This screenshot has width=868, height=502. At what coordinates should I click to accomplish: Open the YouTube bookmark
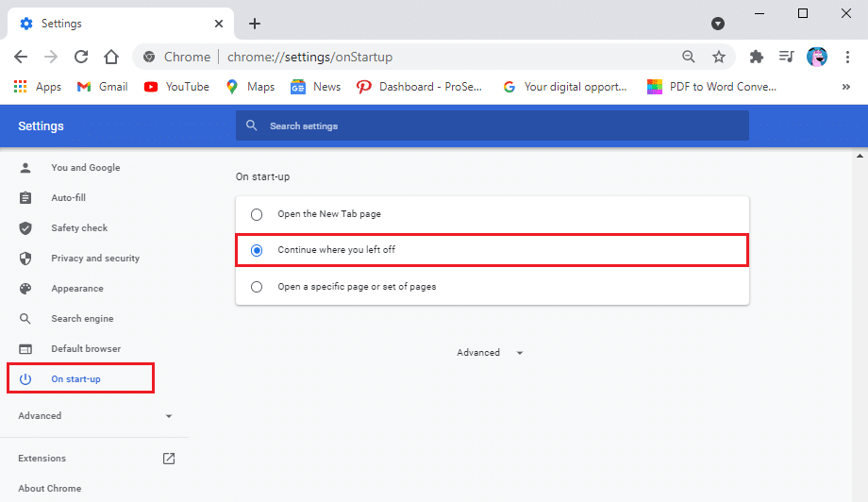pos(176,87)
